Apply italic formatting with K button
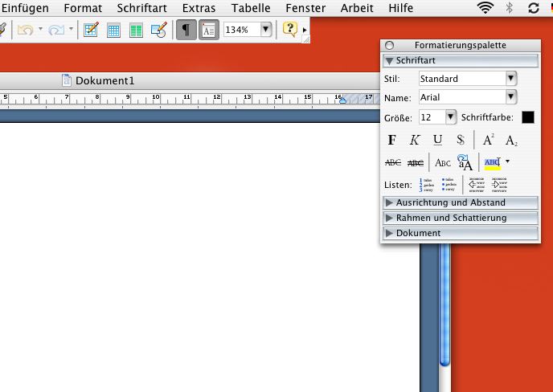The image size is (553, 392). click(x=415, y=140)
